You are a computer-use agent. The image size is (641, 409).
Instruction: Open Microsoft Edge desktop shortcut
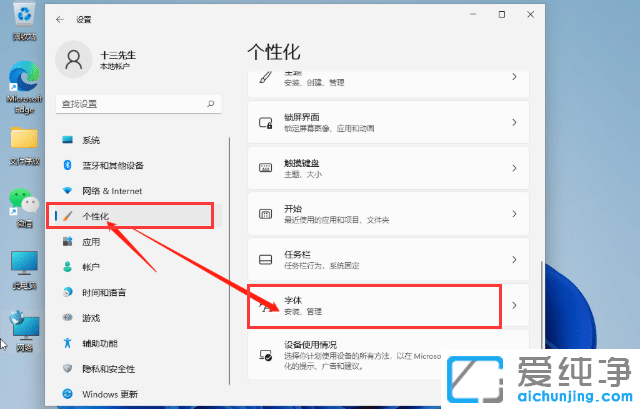pos(25,88)
